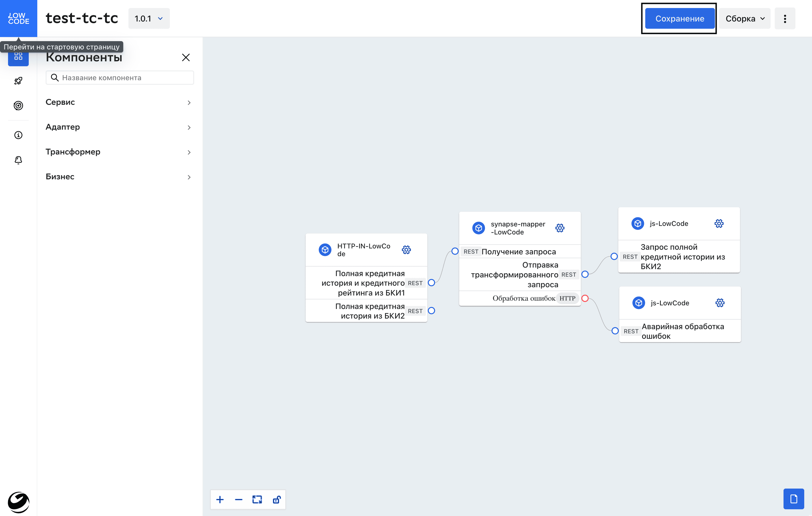Viewport: 812px width, 516px height.
Task: Click the zoom out minus button
Action: (238, 499)
